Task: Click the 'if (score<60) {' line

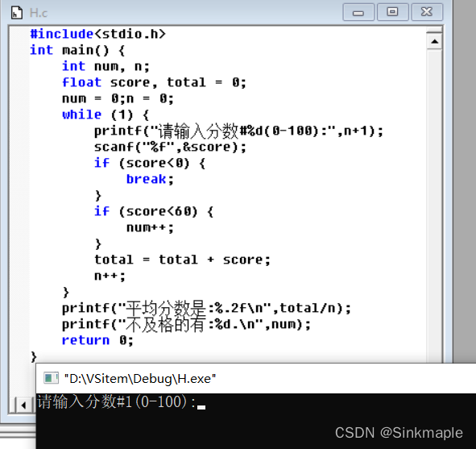Action: pos(154,211)
